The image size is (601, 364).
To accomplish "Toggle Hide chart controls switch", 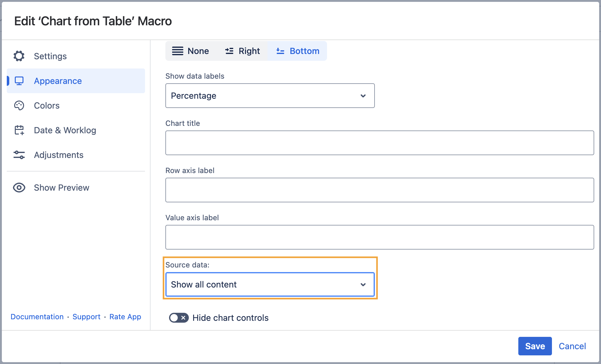I will 179,318.
